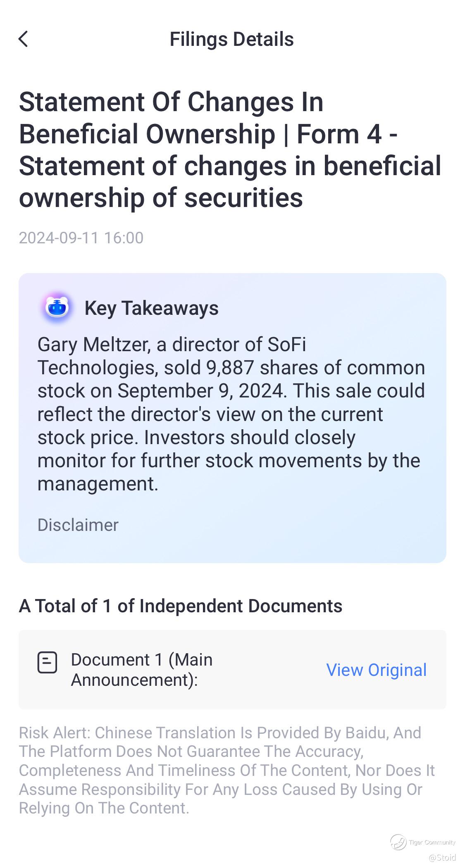The image size is (465, 868).
Task: Tap the Independent Documents section heading
Action: (x=181, y=606)
